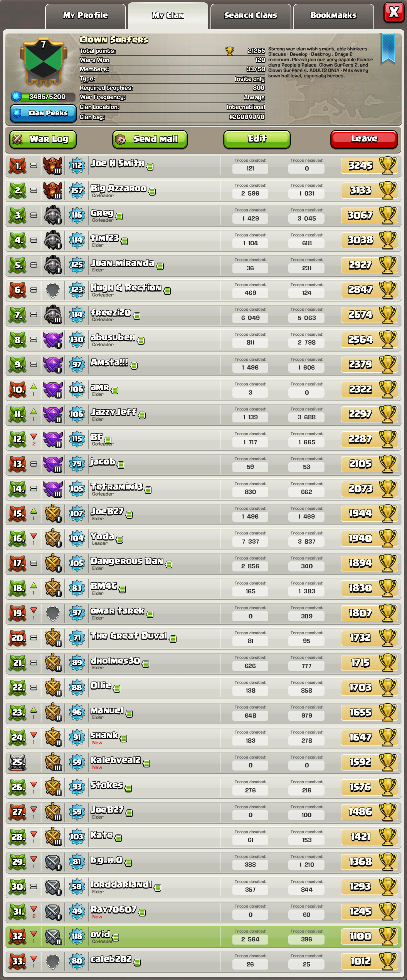The height and width of the screenshot is (980, 407).
Task: Switch to the My Profile tab
Action: pos(86,16)
